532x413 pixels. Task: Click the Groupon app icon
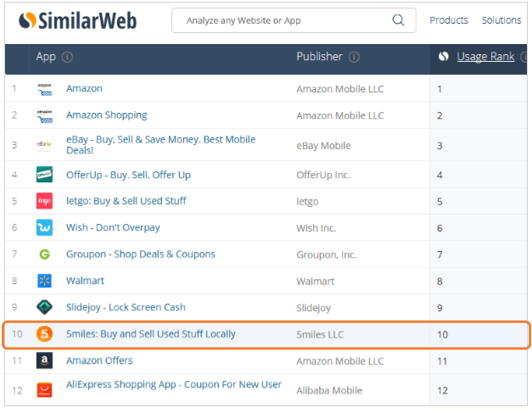[x=44, y=254]
